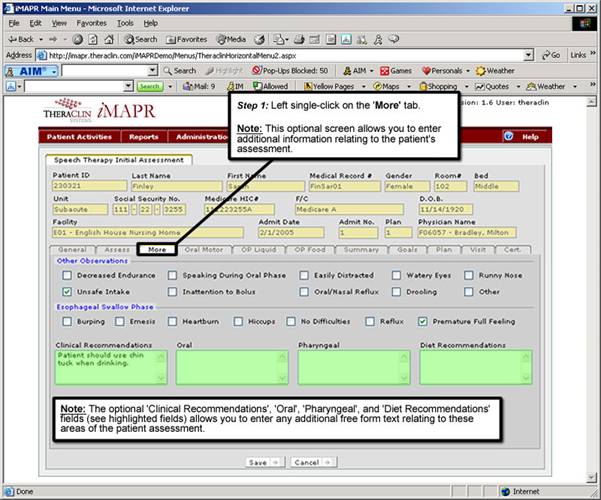Open AIM Games toolbar button
Screen dimensions: 601x500
396,71
